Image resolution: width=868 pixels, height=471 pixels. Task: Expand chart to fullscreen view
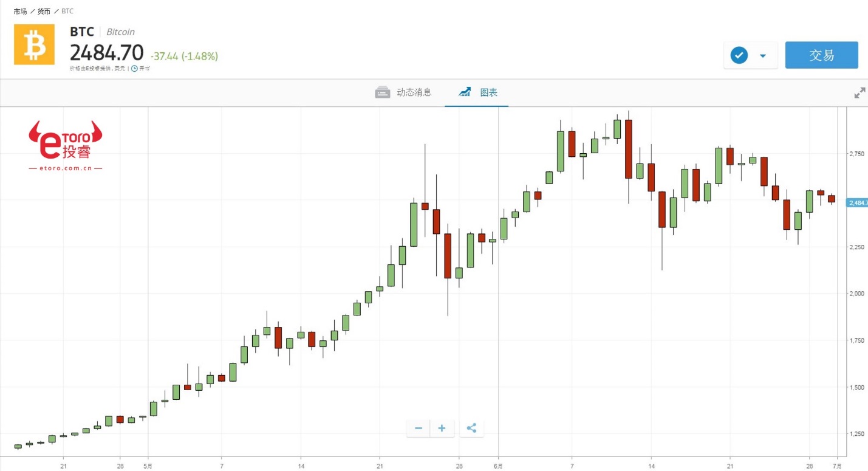(859, 93)
